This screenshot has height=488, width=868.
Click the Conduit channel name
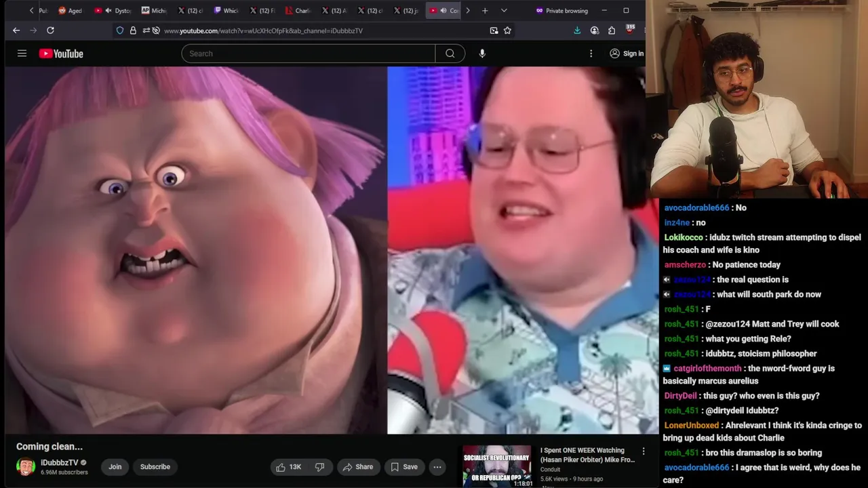[550, 470]
